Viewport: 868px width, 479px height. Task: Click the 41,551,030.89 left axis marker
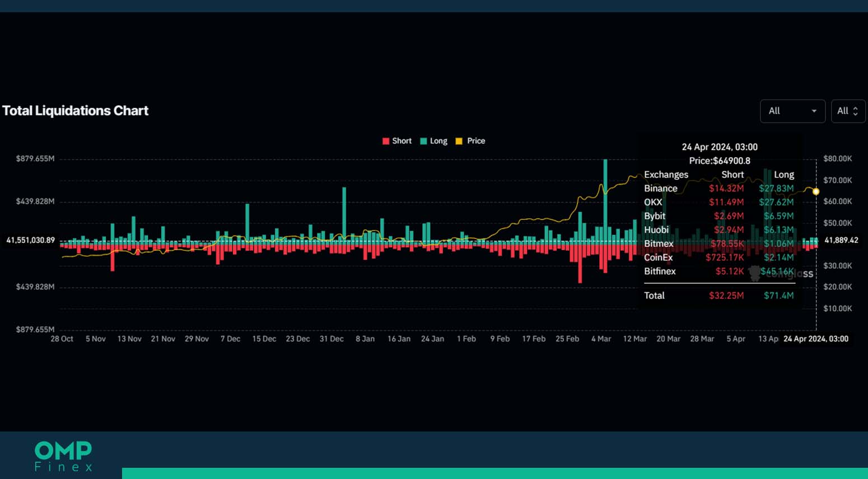(30, 240)
